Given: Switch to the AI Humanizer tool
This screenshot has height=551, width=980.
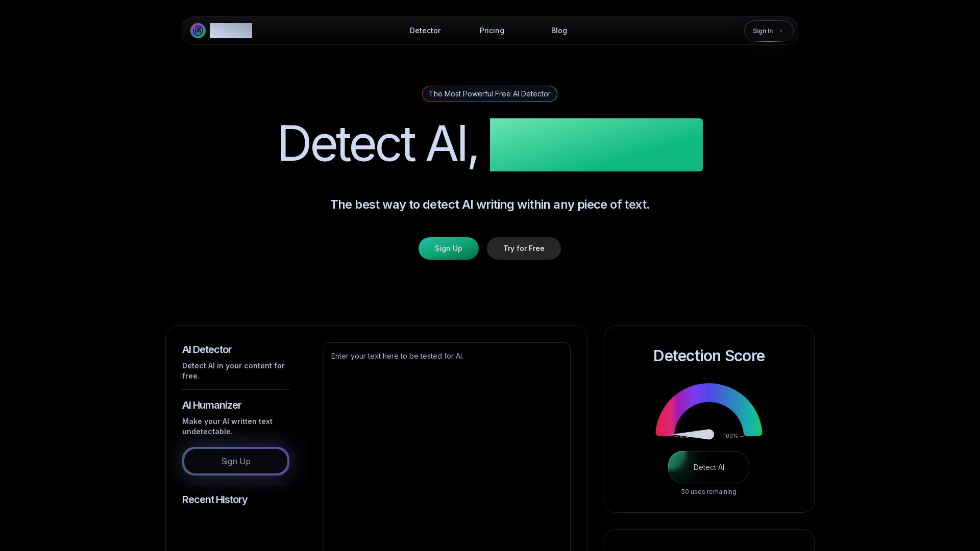Looking at the screenshot, I should point(211,405).
